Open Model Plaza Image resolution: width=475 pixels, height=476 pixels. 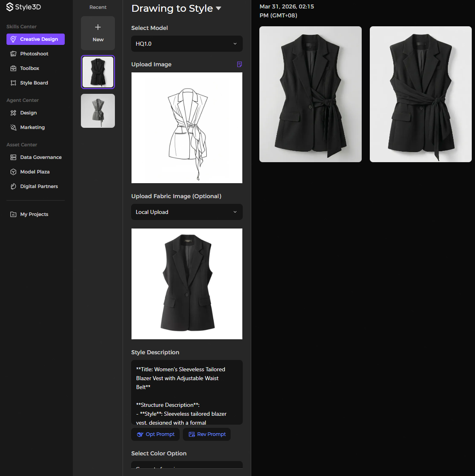point(35,172)
